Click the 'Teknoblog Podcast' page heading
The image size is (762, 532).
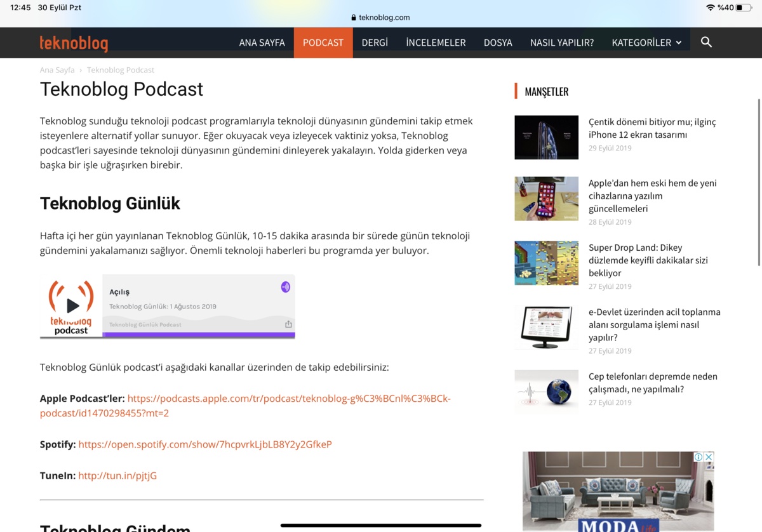pos(121,90)
